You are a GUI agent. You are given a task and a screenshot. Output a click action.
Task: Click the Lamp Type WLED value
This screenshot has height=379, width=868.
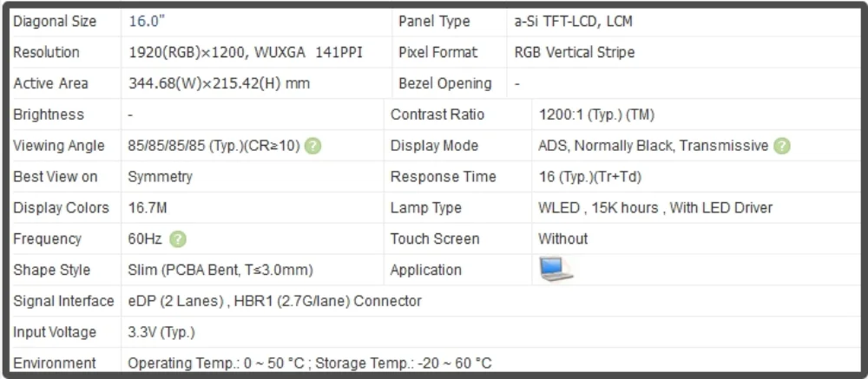click(x=654, y=208)
